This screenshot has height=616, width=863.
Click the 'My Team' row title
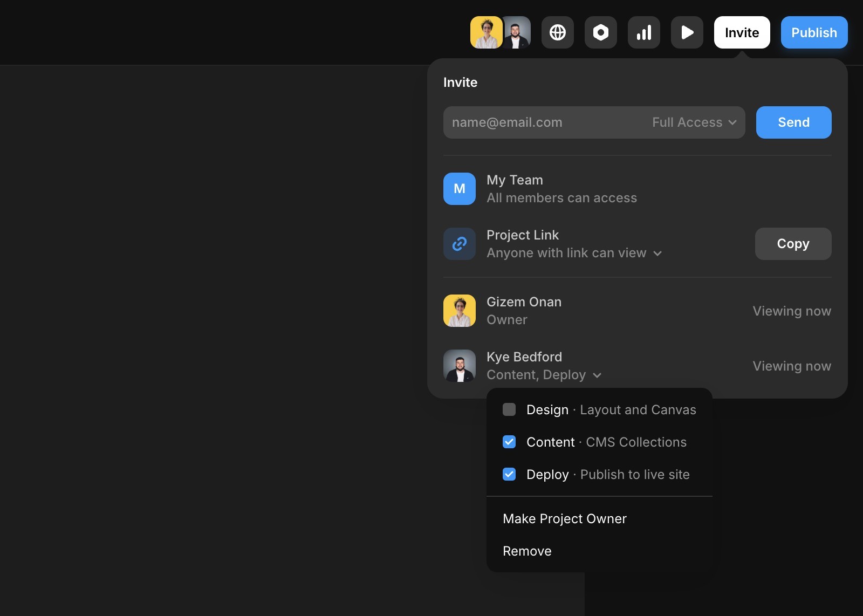pos(515,180)
